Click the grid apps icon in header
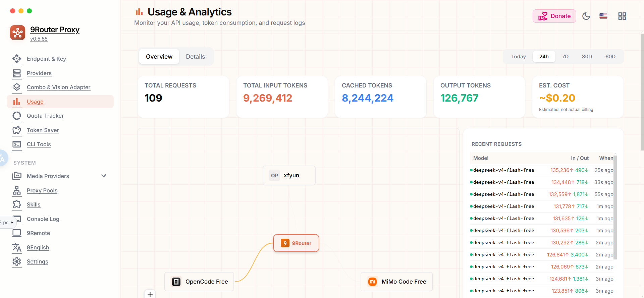The image size is (644, 298). [622, 16]
